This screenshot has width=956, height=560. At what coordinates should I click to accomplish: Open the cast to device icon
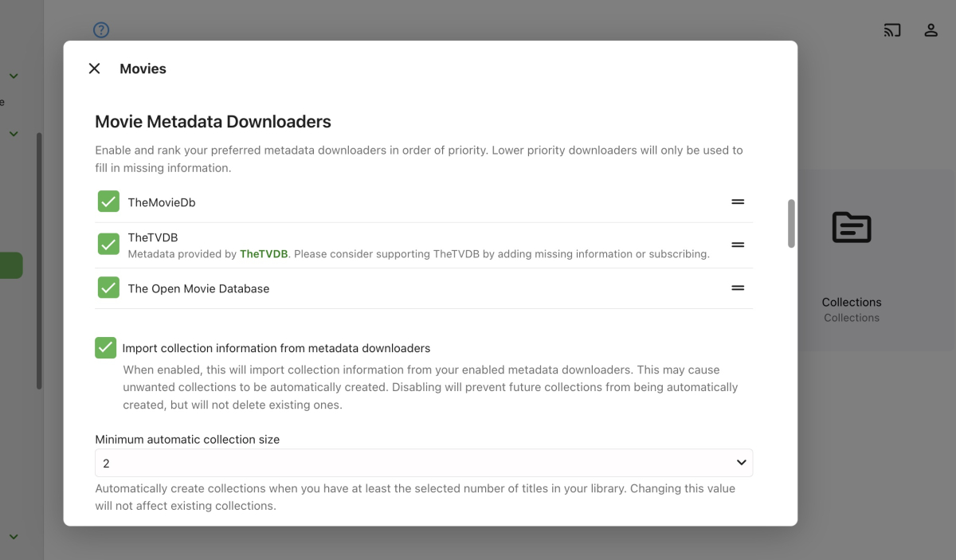892,30
